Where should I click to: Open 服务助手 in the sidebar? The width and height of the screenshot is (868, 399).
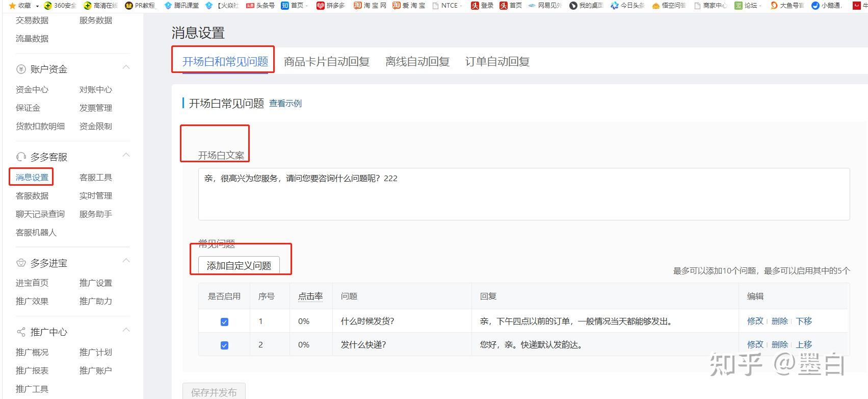(96, 214)
